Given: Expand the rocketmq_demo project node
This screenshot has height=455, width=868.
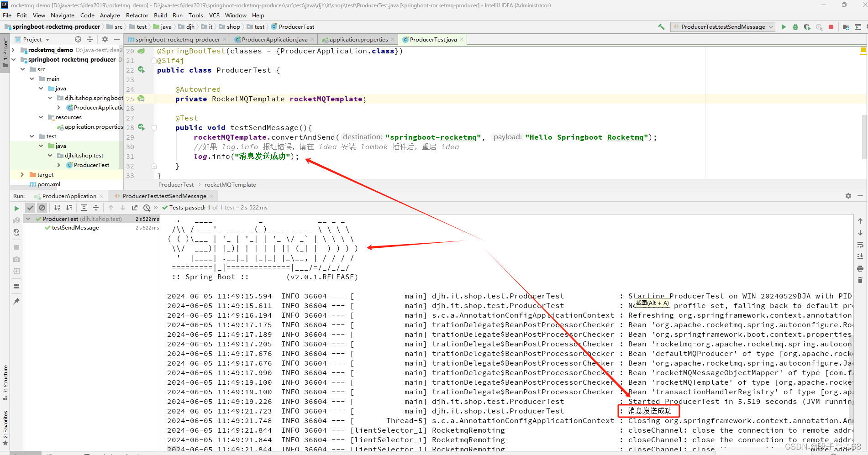Looking at the screenshot, I should click(13, 50).
